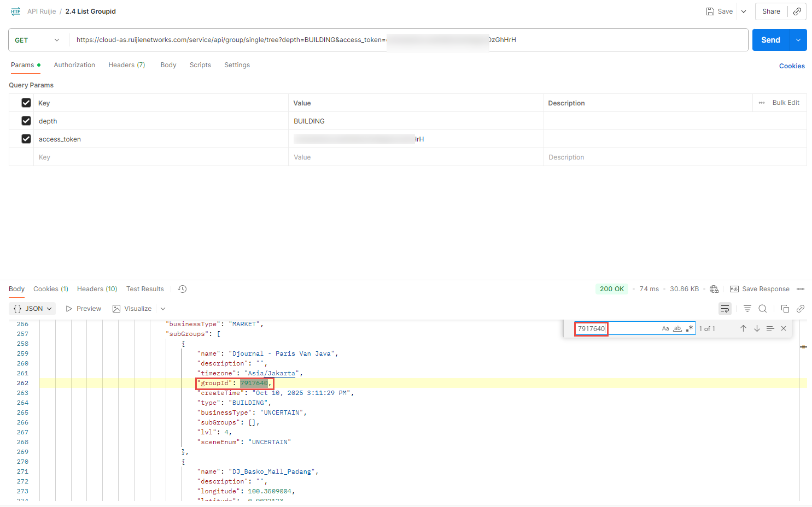Open the response filter icon

click(x=747, y=309)
